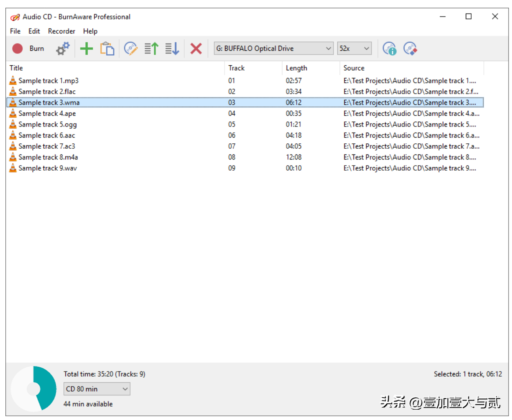This screenshot has width=512, height=420.
Task: Click VLC icon of Sample track 5.ogg
Action: tap(13, 124)
